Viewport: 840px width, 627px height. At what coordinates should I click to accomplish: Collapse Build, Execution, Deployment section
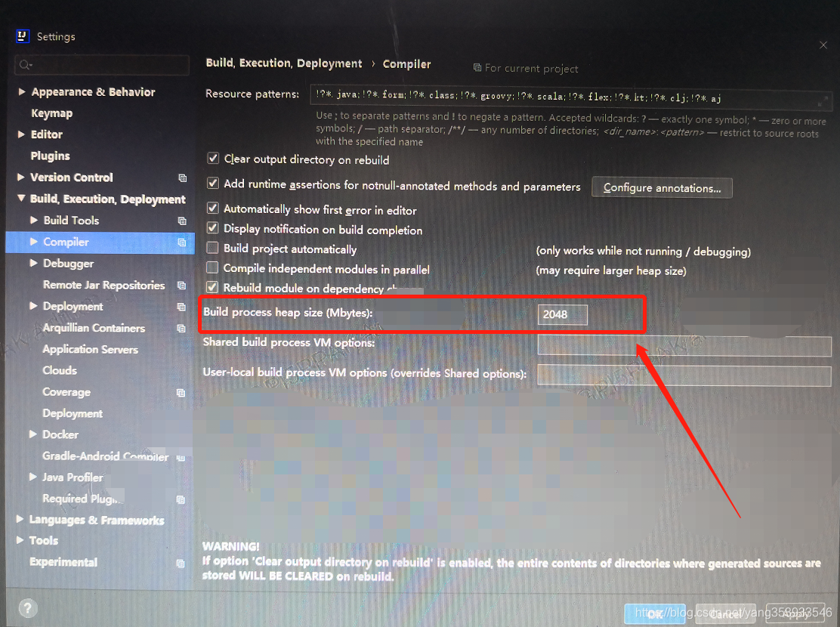[x=21, y=198]
